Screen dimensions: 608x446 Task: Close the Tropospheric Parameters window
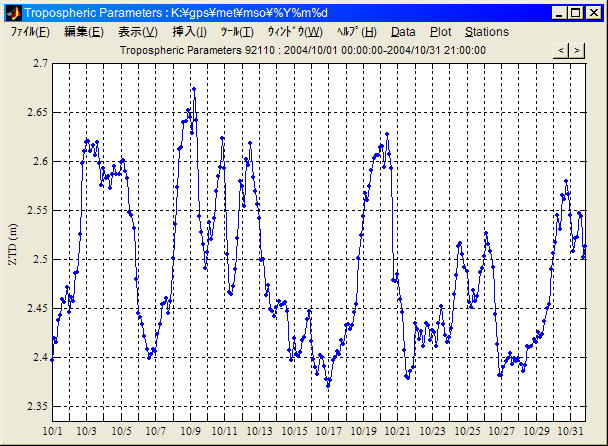[593, 13]
